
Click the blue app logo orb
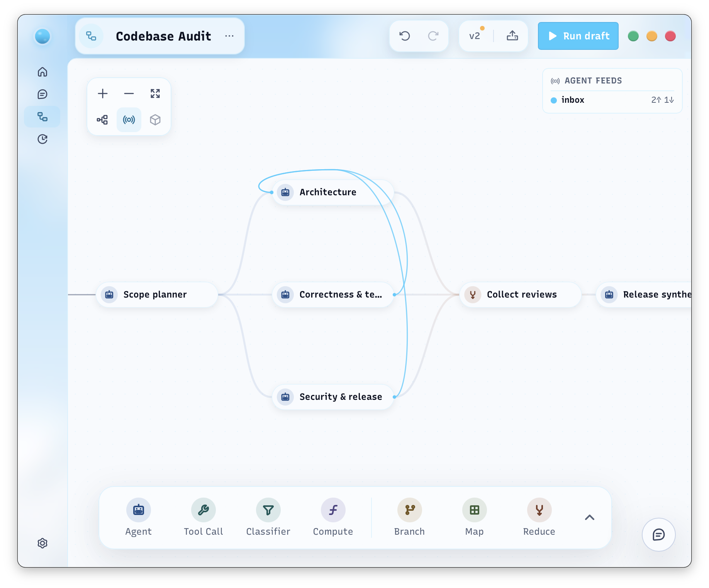point(42,36)
